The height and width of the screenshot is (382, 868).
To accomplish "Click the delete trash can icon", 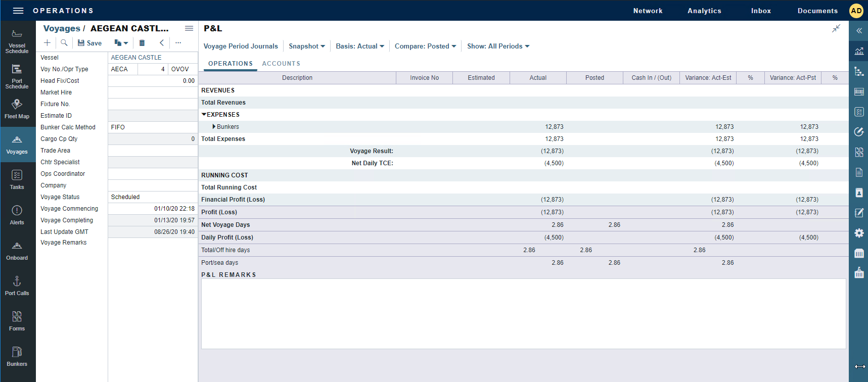I will point(142,43).
